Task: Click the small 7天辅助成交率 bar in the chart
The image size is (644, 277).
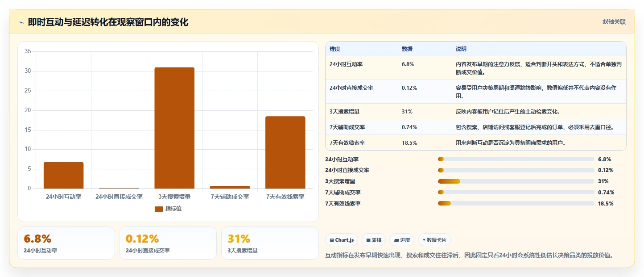Action: pos(230,187)
